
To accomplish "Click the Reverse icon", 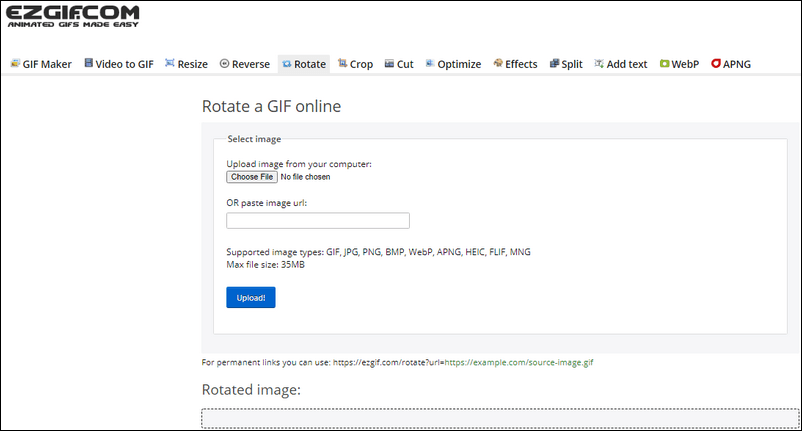I will [224, 63].
